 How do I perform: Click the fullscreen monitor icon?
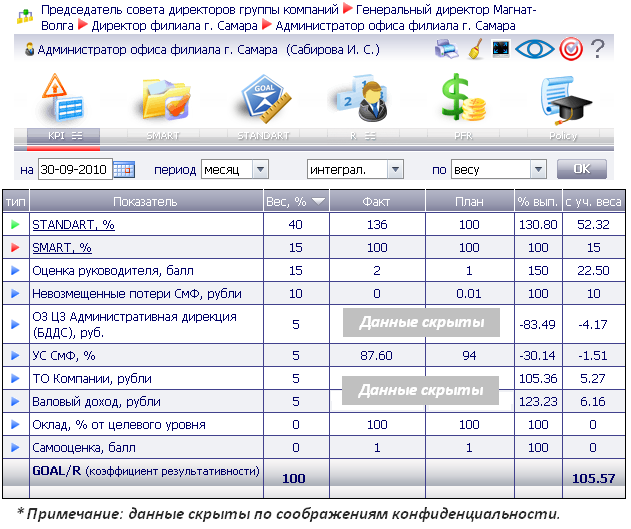point(501,49)
